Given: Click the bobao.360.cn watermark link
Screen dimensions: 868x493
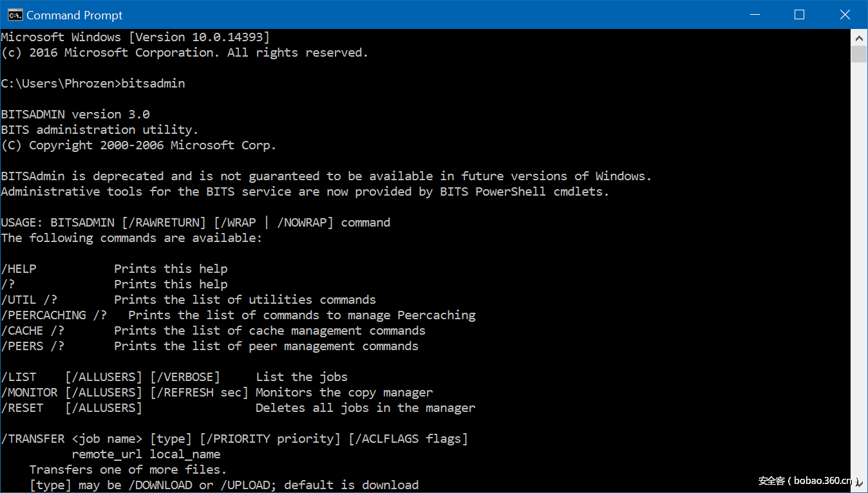Looking at the screenshot, I should click(x=809, y=481).
